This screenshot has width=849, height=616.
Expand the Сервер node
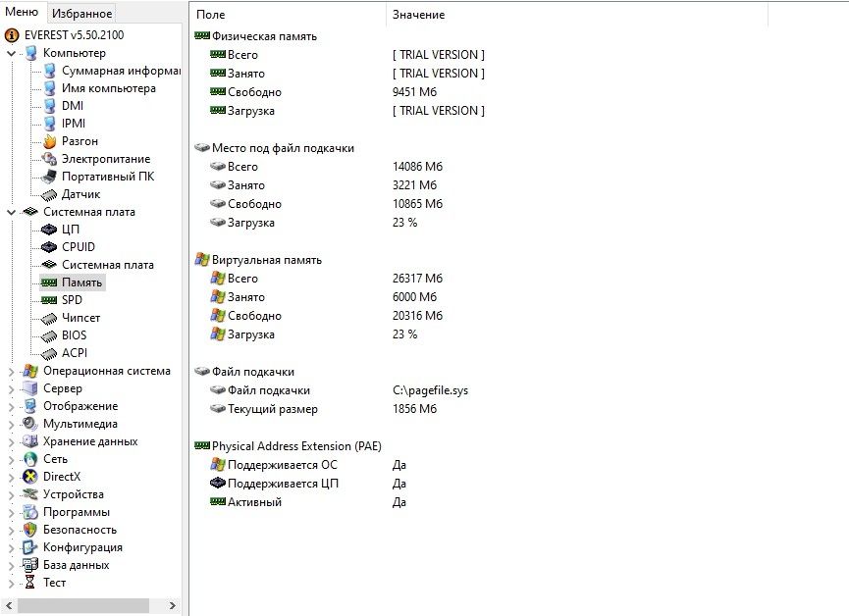[11, 388]
